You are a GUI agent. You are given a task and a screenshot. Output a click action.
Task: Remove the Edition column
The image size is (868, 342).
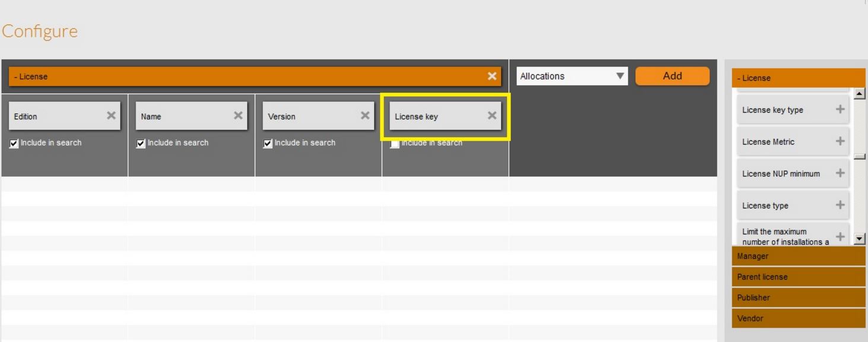[x=111, y=116]
